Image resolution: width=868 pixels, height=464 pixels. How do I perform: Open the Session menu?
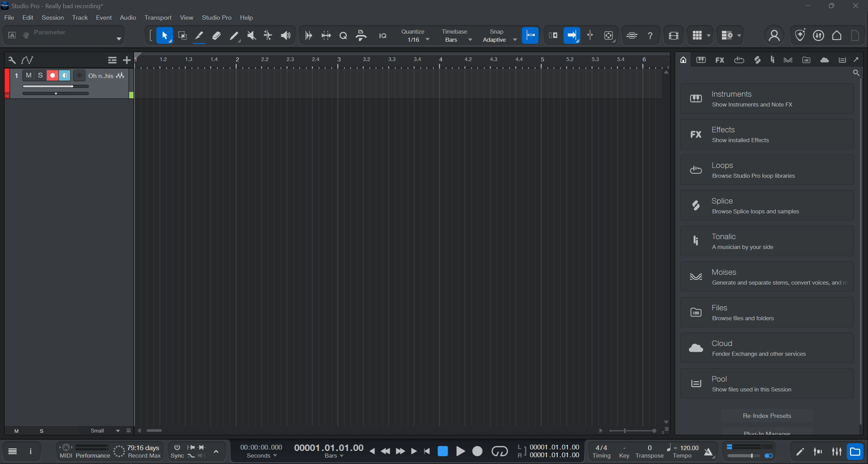click(53, 18)
